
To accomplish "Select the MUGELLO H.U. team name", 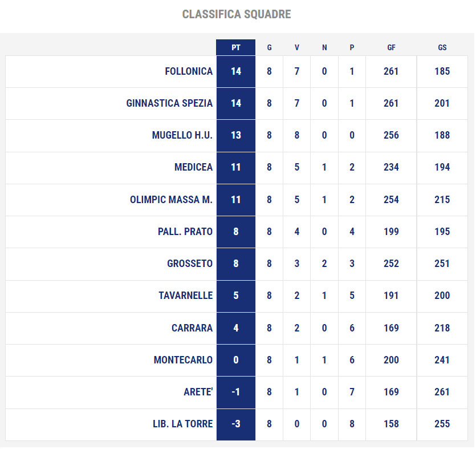I will [x=182, y=135].
